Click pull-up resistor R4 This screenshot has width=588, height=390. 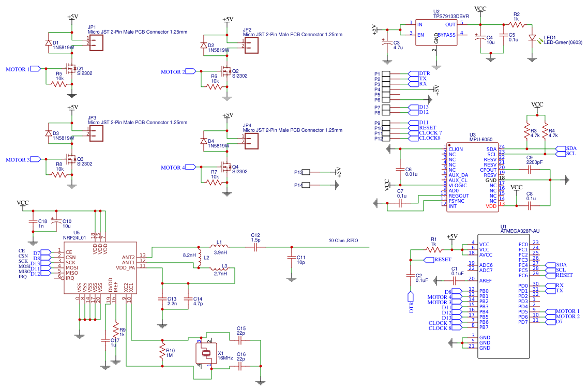coord(545,130)
